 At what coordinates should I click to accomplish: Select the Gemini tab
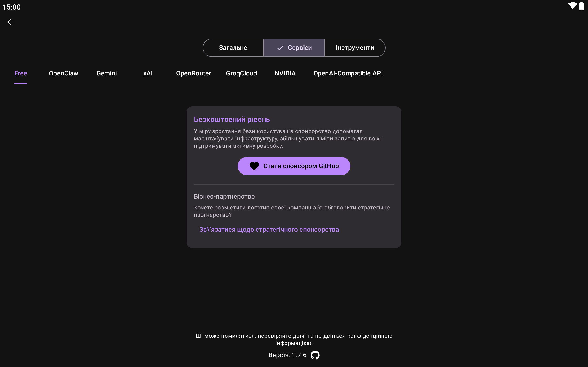[107, 73]
